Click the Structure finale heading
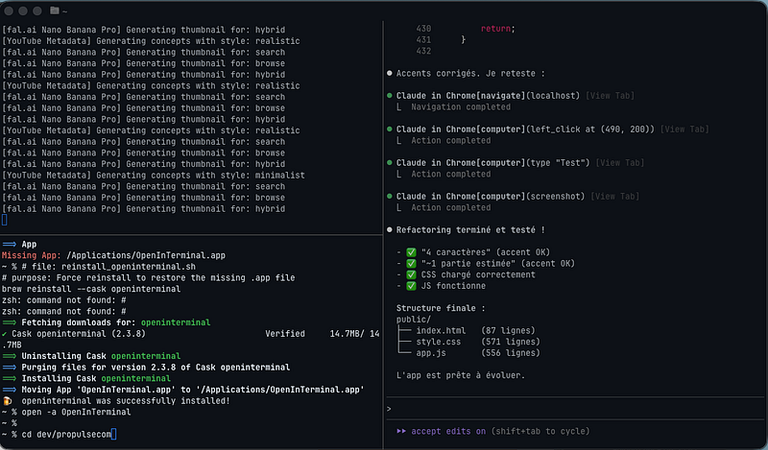This screenshot has width=768, height=450. click(x=441, y=308)
